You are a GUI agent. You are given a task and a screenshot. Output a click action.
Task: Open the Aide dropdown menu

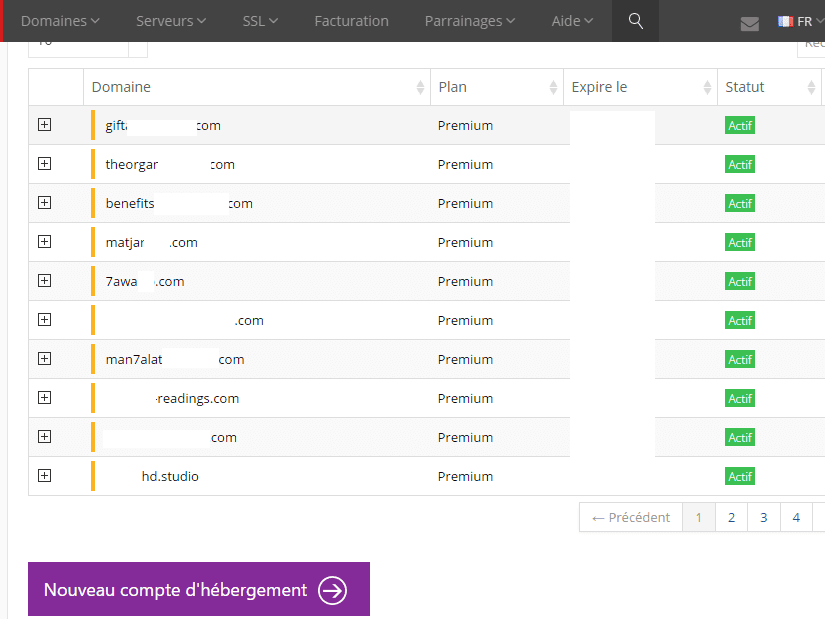[x=572, y=20]
